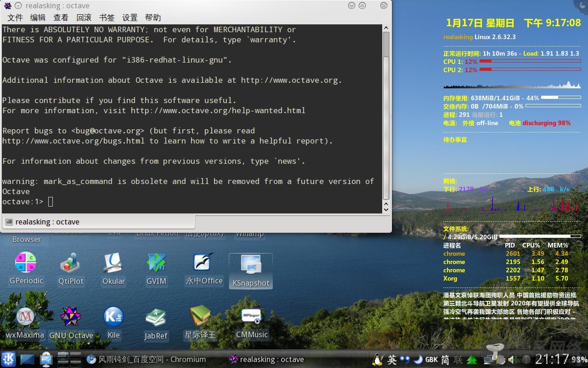Open the 编辑 menu
The image size is (588, 368).
point(38,17)
